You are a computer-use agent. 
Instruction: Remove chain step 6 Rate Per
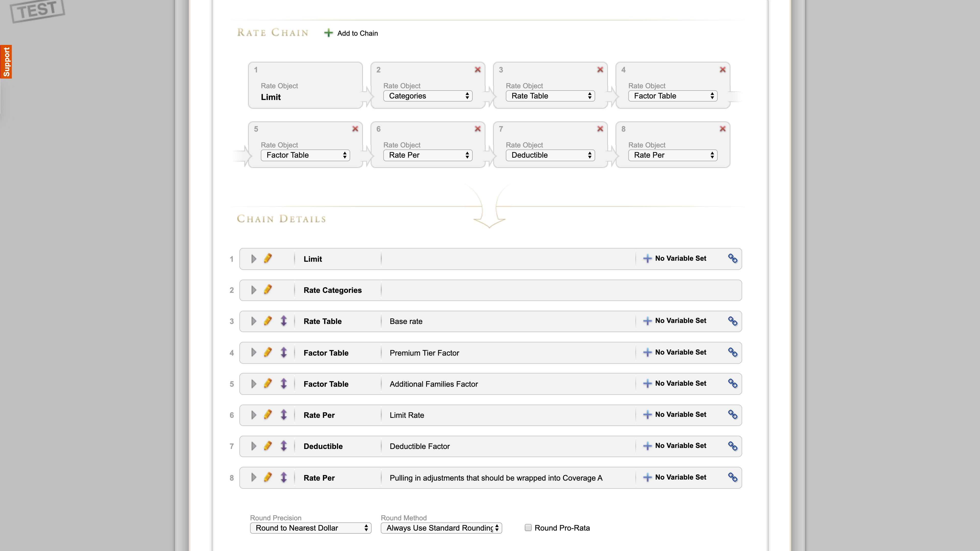point(477,129)
